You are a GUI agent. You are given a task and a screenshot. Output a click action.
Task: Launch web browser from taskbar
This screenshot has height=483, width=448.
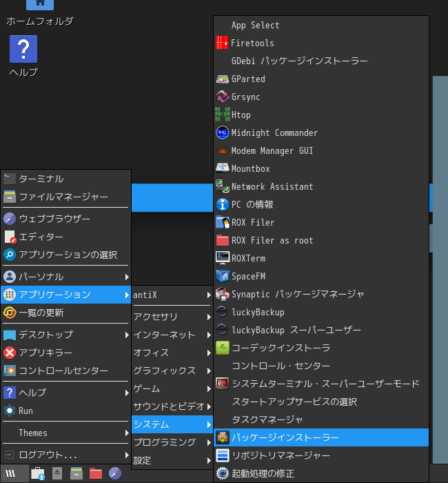tap(115, 473)
